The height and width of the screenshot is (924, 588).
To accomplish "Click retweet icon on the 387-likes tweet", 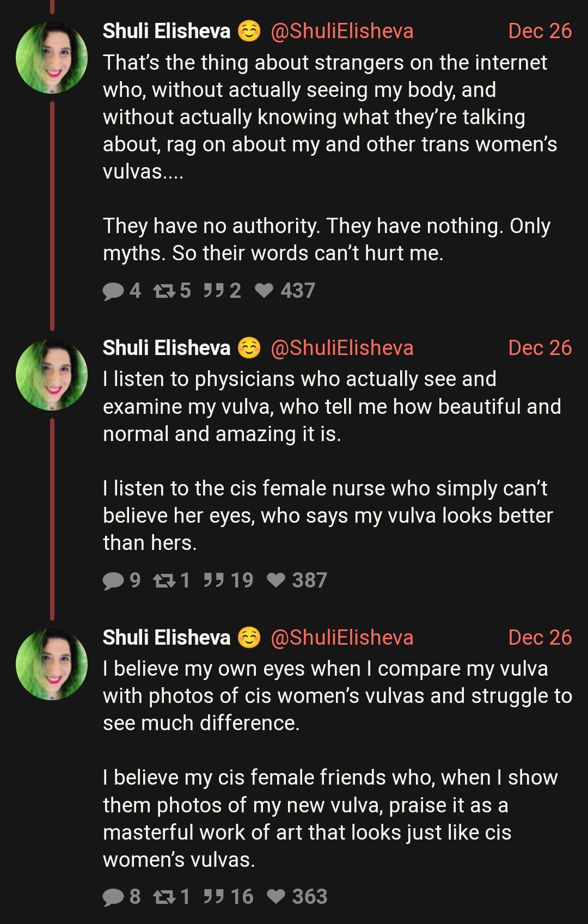I will point(164,581).
